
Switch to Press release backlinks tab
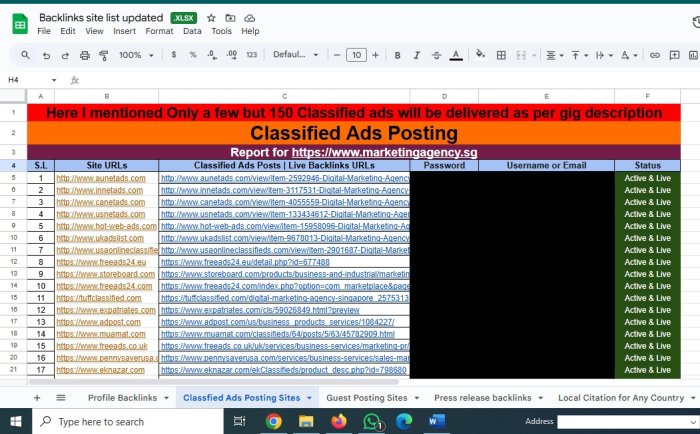(x=483, y=397)
